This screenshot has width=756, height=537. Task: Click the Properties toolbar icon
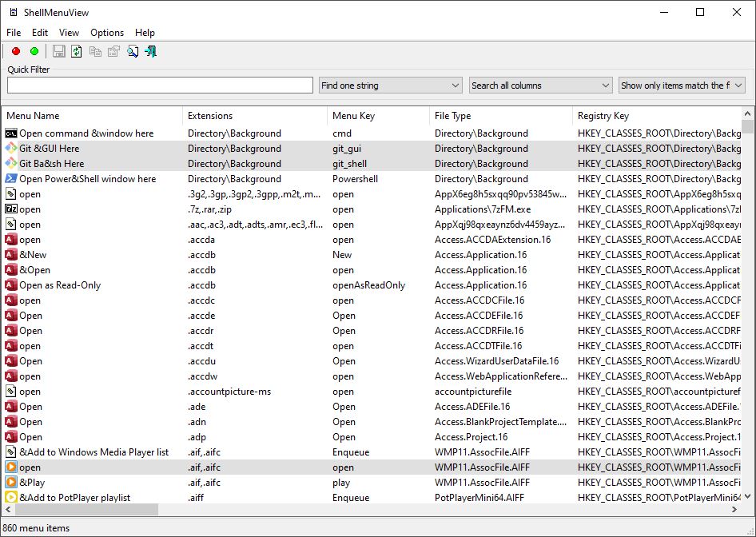pyautogui.click(x=113, y=51)
